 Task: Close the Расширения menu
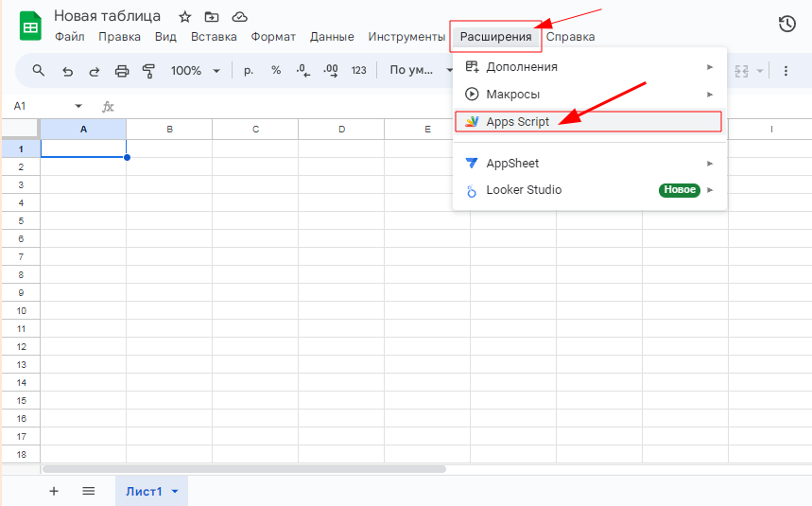coord(495,37)
